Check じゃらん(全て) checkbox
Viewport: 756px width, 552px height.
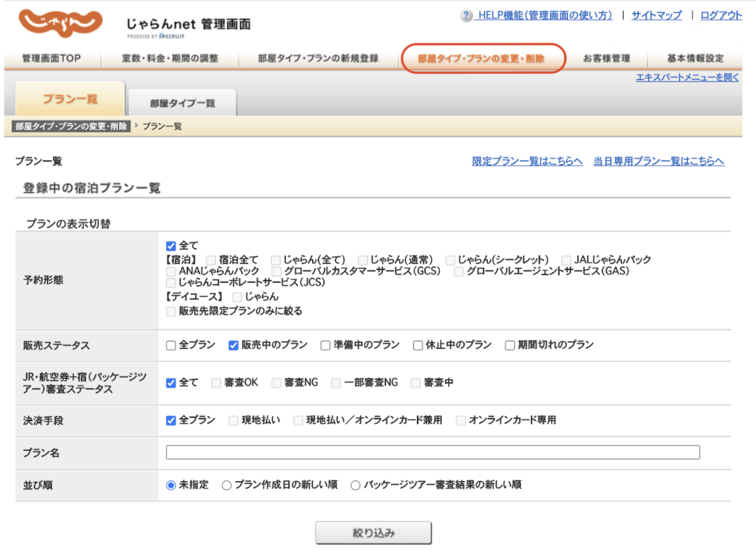click(x=275, y=259)
